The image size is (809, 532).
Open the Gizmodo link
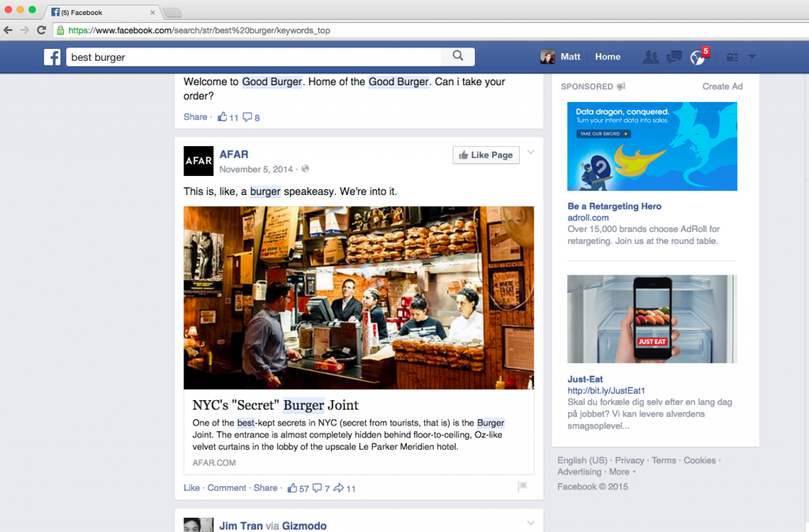coord(304,526)
